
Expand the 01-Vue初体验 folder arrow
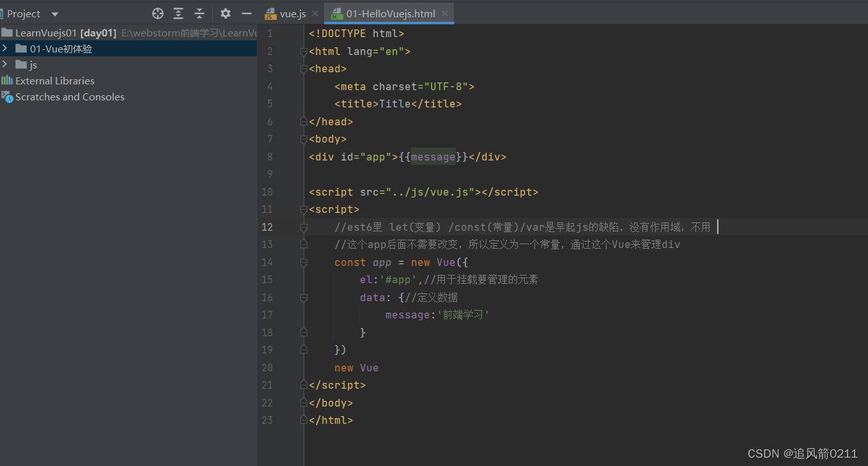click(x=5, y=48)
